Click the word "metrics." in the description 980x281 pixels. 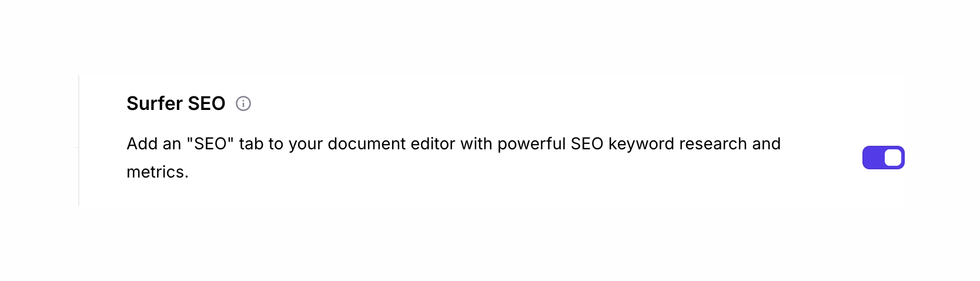coord(158,172)
